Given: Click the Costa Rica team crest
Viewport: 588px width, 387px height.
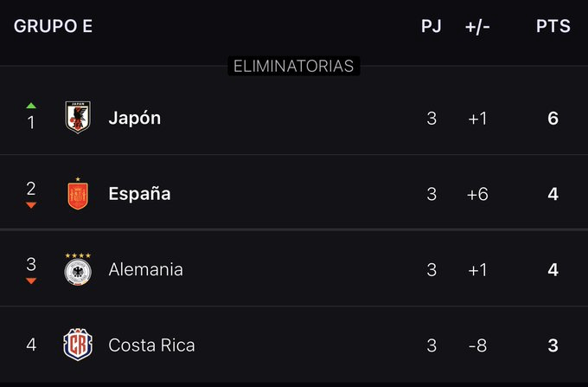Looking at the screenshot, I should tap(78, 345).
